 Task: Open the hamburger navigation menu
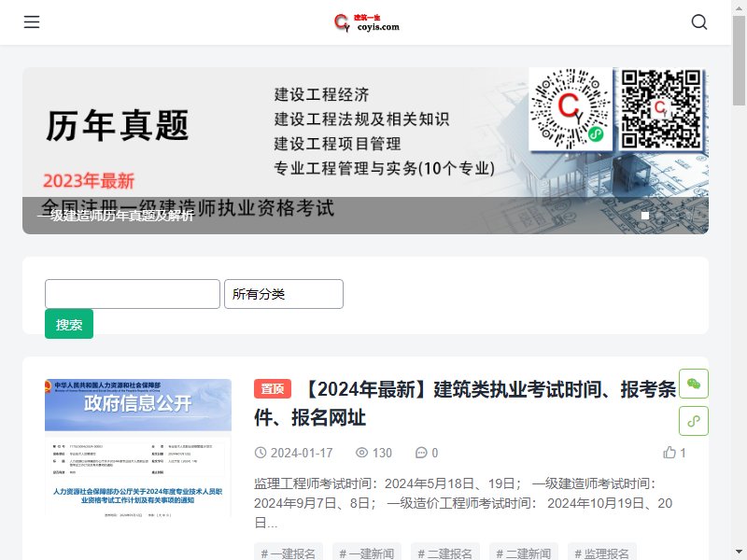click(x=32, y=21)
